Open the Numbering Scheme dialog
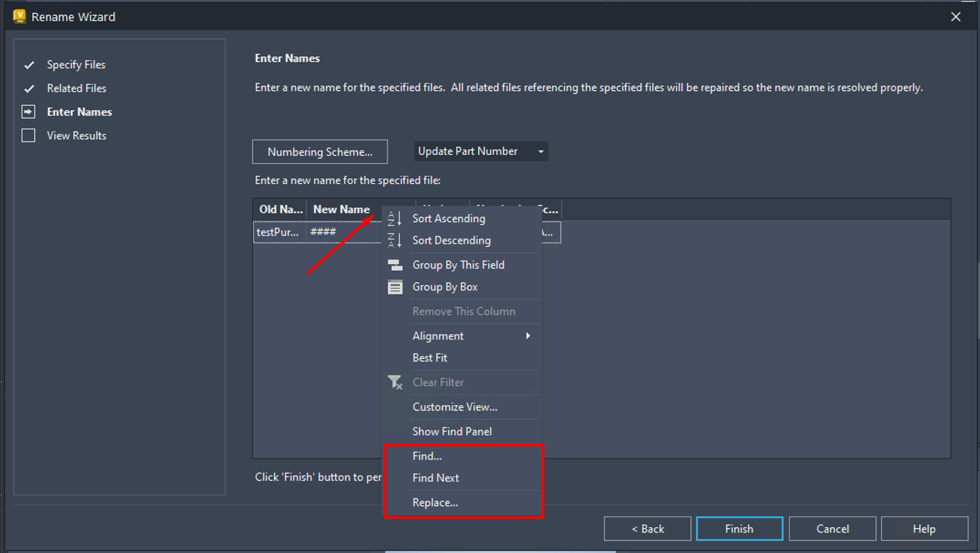The width and height of the screenshot is (980, 553). coord(320,152)
